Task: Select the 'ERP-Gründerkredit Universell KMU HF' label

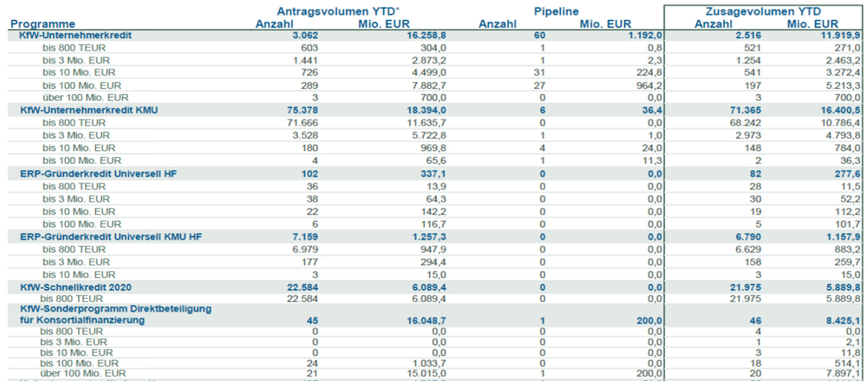Action: [111, 237]
